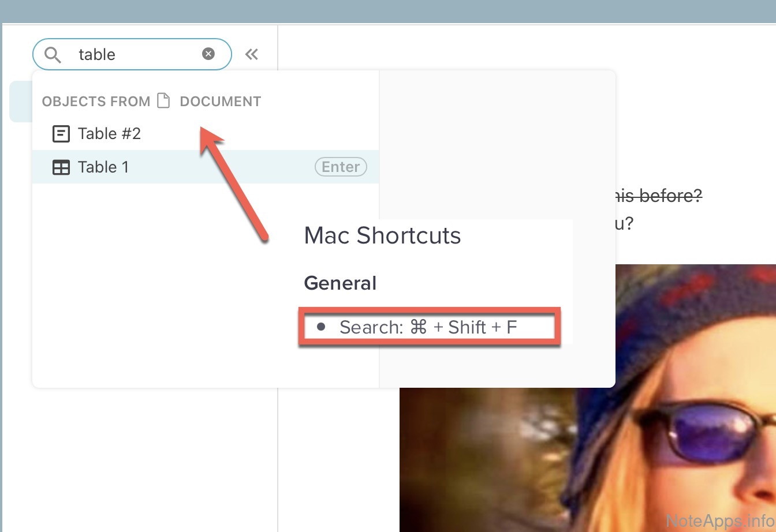Select the Table #2 text block icon

pyautogui.click(x=61, y=134)
